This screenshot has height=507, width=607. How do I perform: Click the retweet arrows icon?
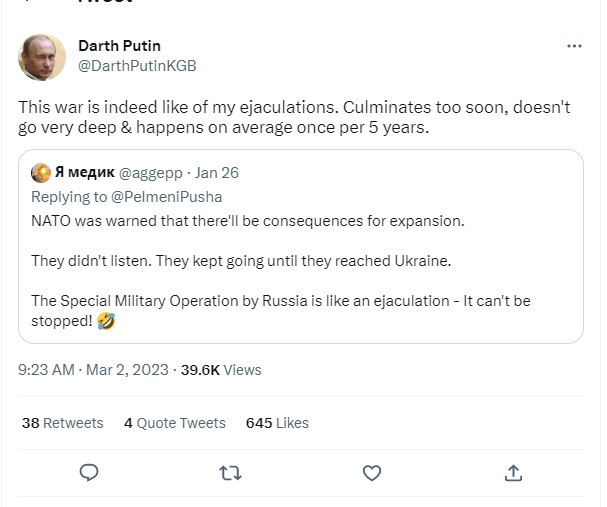230,473
